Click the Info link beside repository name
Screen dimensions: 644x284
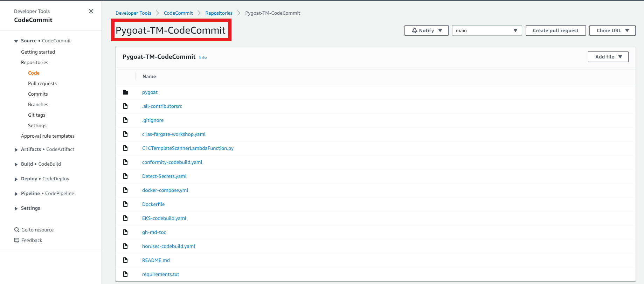point(203,57)
